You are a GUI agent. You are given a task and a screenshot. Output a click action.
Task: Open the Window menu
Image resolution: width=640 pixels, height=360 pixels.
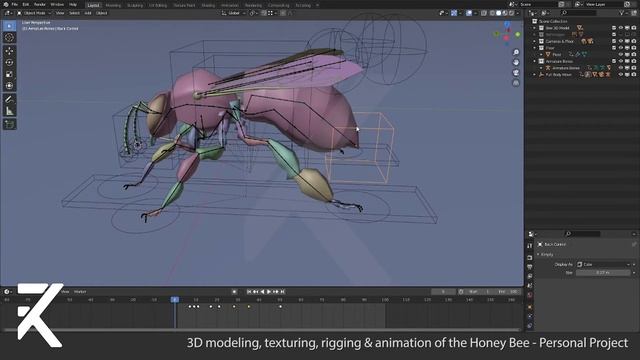57,4
